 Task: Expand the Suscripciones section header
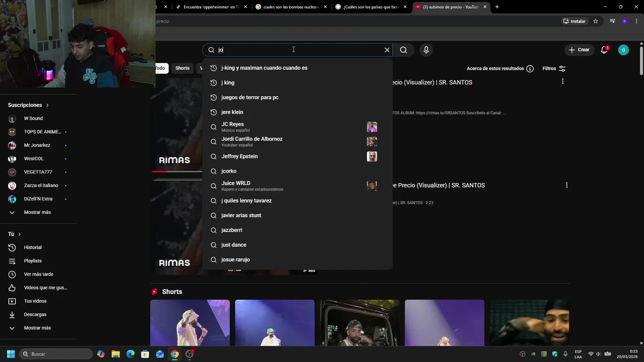pos(28,105)
